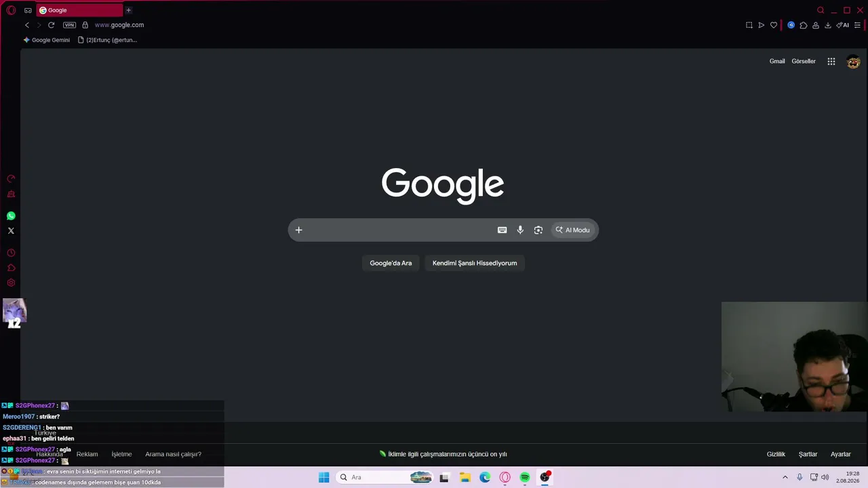
Task: Focus the www.google.com address field
Action: [119, 25]
